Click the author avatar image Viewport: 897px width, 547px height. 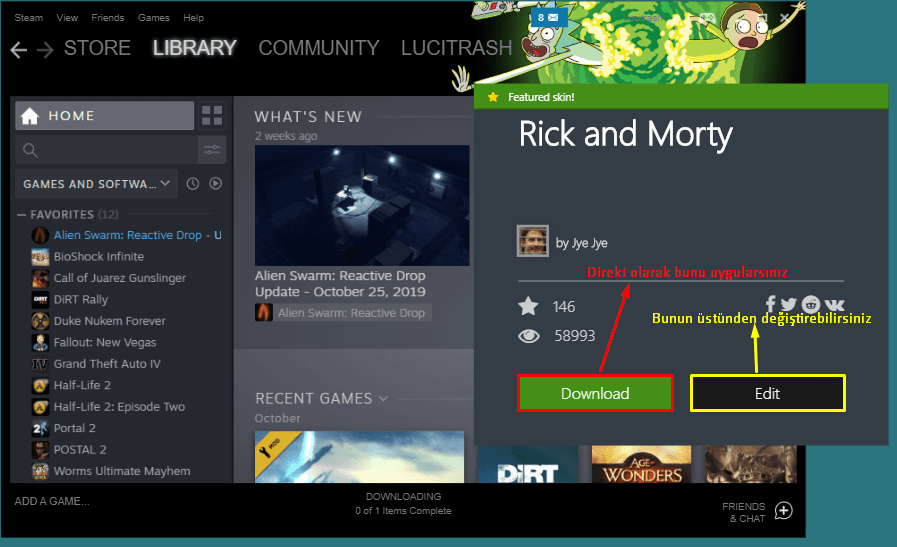(533, 241)
